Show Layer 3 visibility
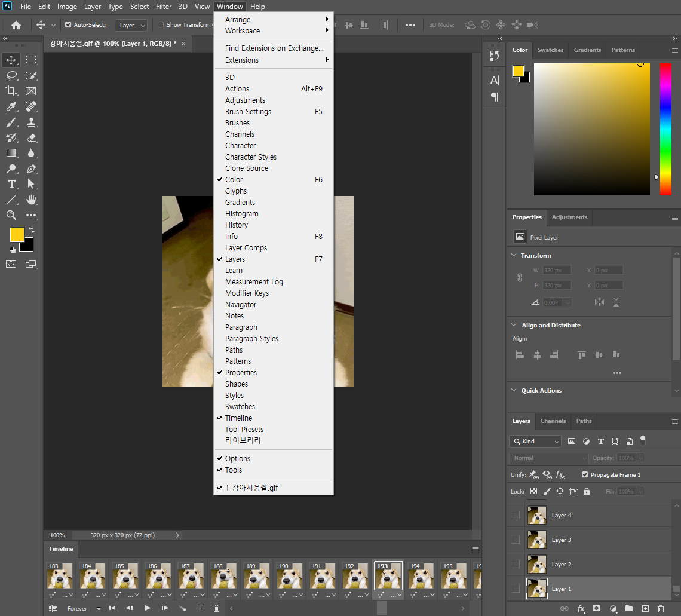 coord(516,540)
